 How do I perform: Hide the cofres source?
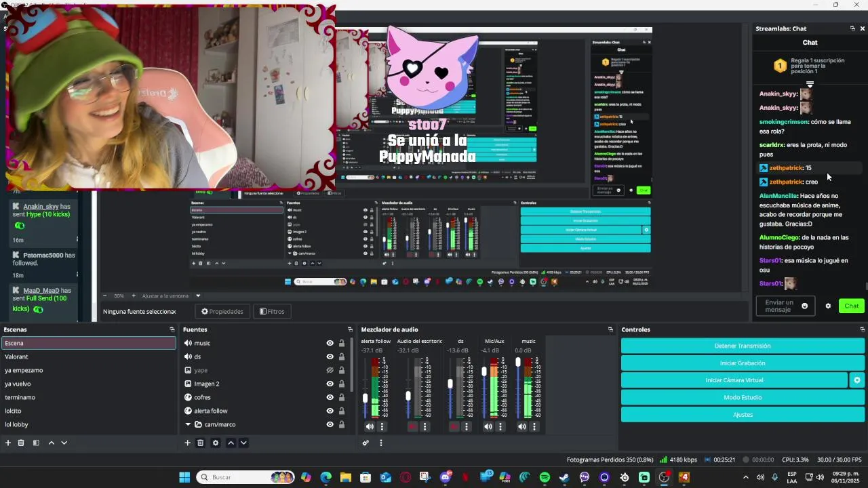(x=330, y=397)
